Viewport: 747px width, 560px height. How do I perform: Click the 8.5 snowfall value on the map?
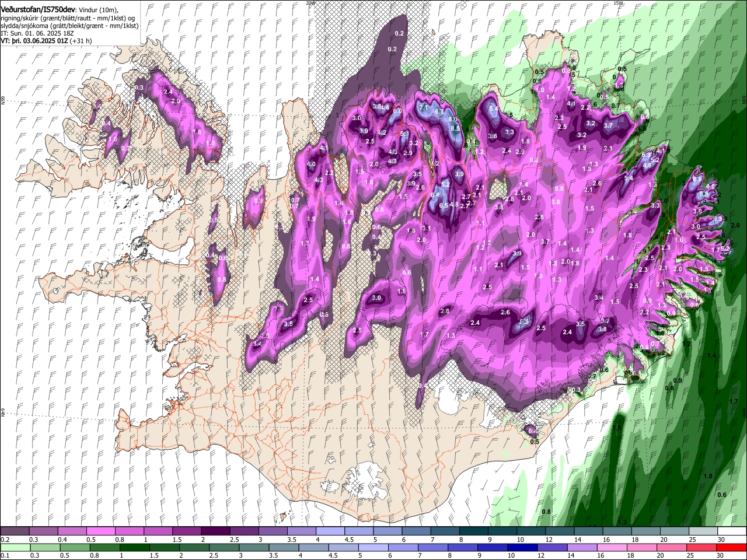coord(456,128)
